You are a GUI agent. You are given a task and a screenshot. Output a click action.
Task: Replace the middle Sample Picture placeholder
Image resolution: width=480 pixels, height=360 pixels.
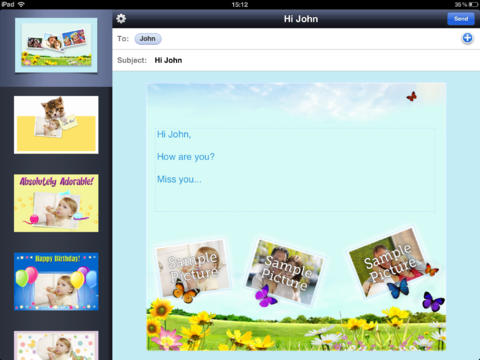[285, 272]
